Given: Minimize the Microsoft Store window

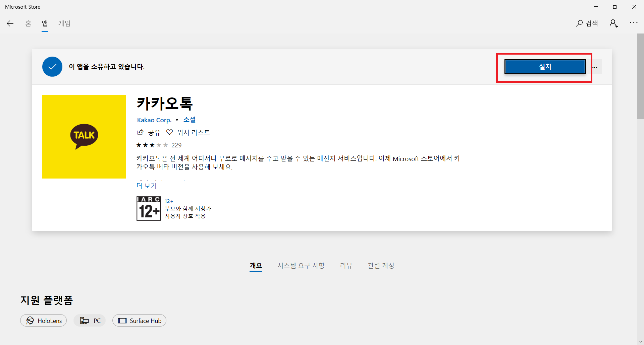Looking at the screenshot, I should [x=596, y=7].
